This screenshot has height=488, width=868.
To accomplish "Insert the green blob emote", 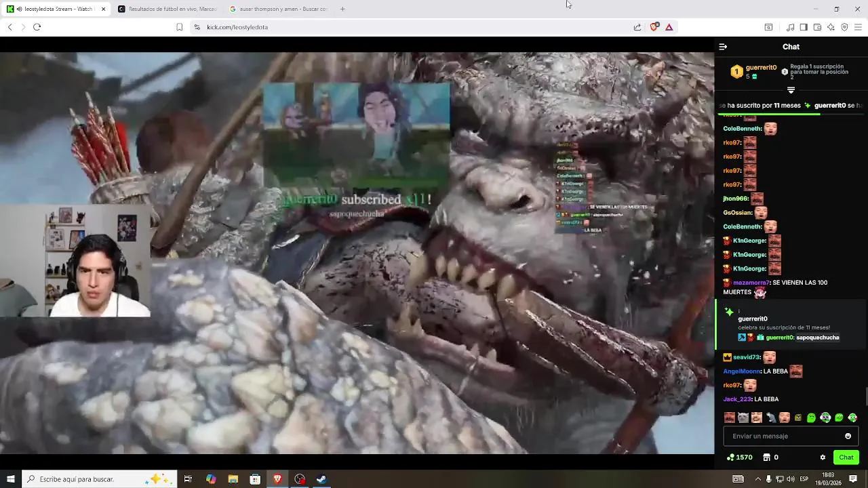I will [812, 418].
